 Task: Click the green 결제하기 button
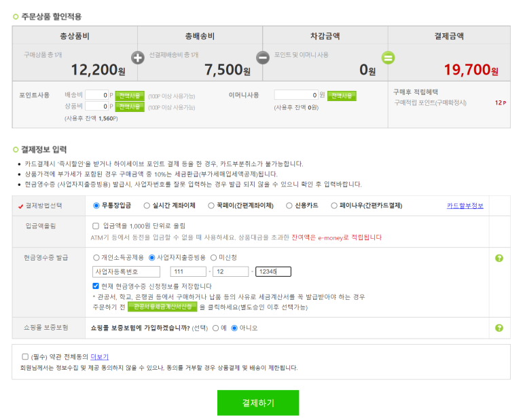(258, 403)
